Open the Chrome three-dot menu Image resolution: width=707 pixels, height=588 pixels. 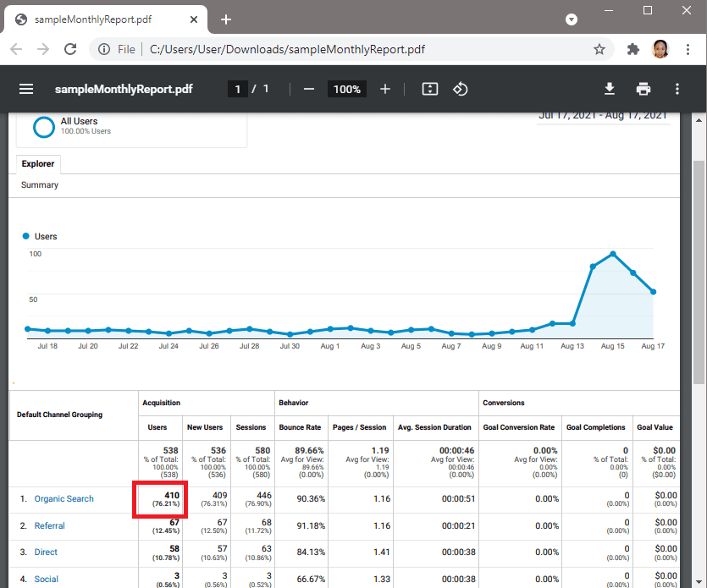tap(688, 49)
